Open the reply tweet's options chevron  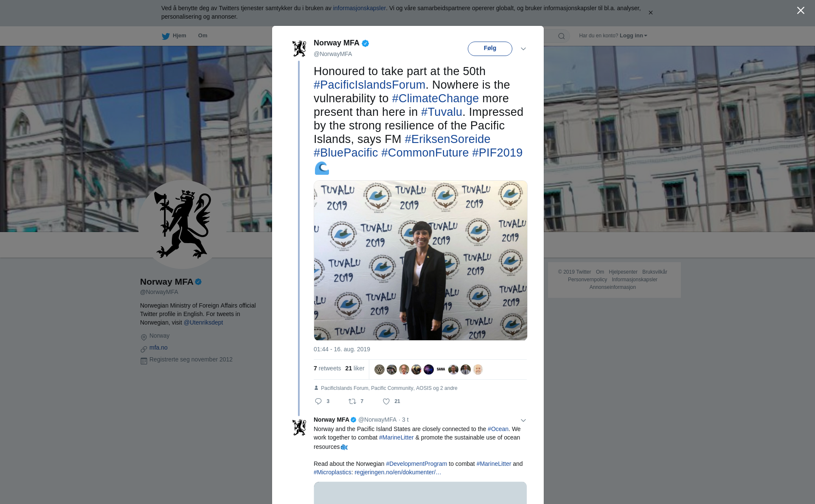[523, 420]
